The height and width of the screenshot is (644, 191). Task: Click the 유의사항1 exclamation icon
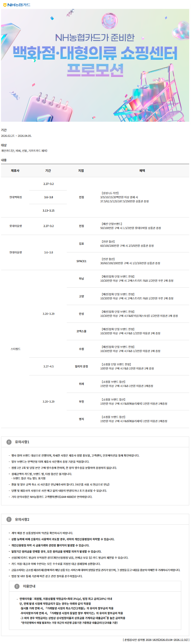click(9, 442)
